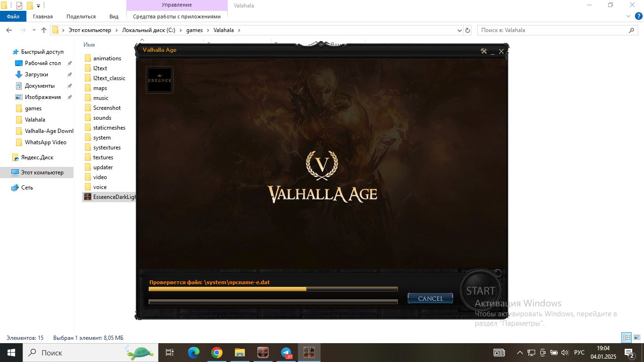Switch to the large thumbnails view
This screenshot has height=362, width=644.
coord(636,337)
